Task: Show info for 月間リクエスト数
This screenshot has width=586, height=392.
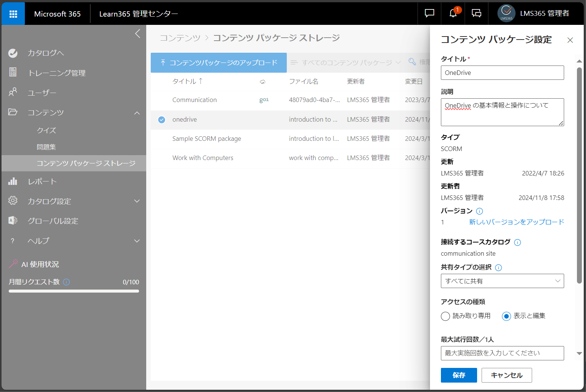Action: pyautogui.click(x=66, y=282)
